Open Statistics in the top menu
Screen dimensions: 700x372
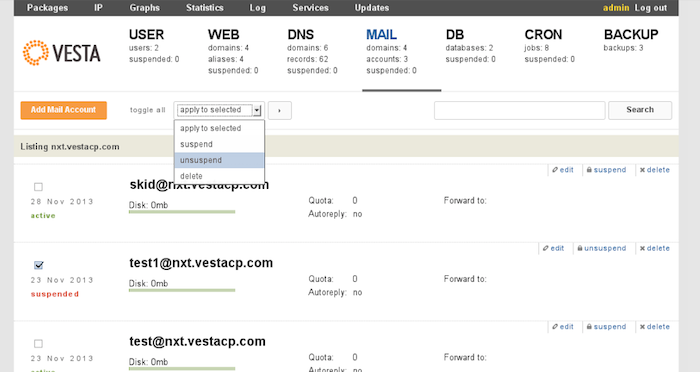204,8
